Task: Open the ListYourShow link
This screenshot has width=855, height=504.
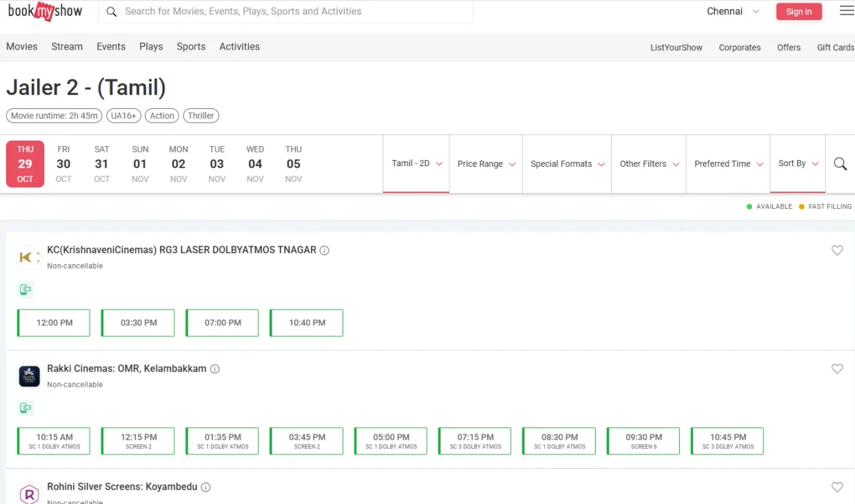Action: pos(676,48)
